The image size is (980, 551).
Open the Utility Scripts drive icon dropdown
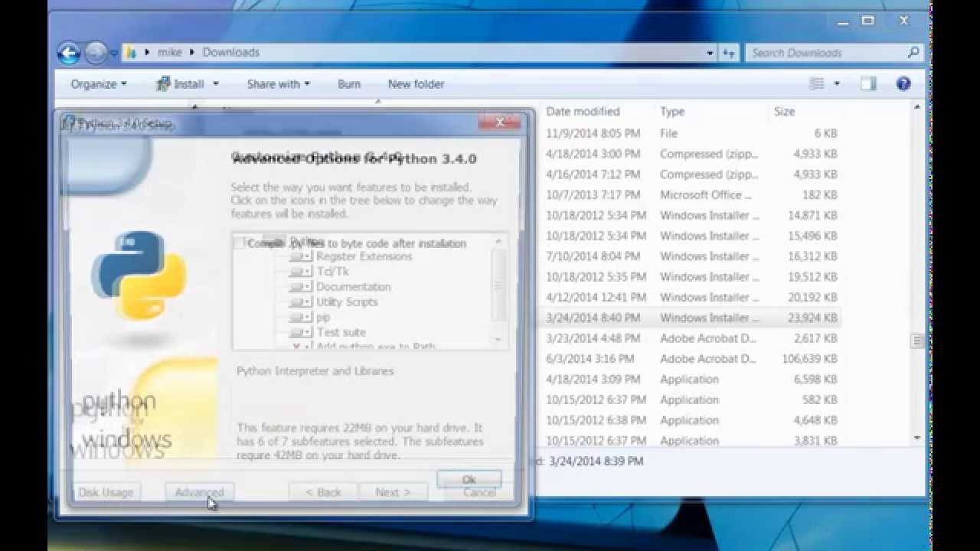tap(300, 302)
